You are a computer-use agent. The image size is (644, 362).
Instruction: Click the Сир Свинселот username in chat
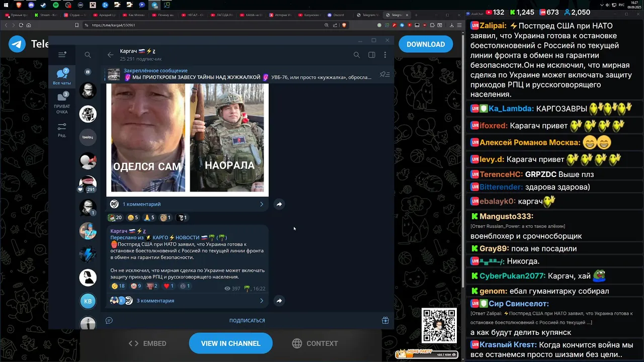tap(519, 304)
